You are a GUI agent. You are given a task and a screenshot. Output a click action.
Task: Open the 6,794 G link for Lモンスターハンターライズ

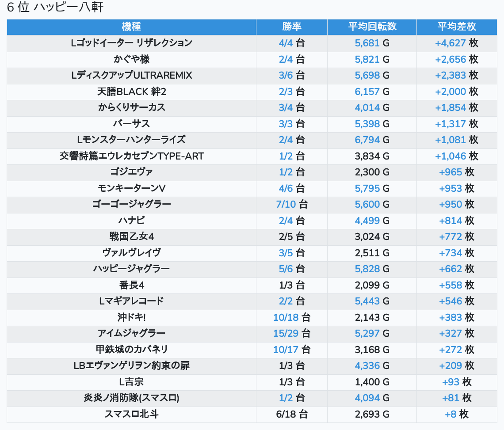pyautogui.click(x=367, y=140)
